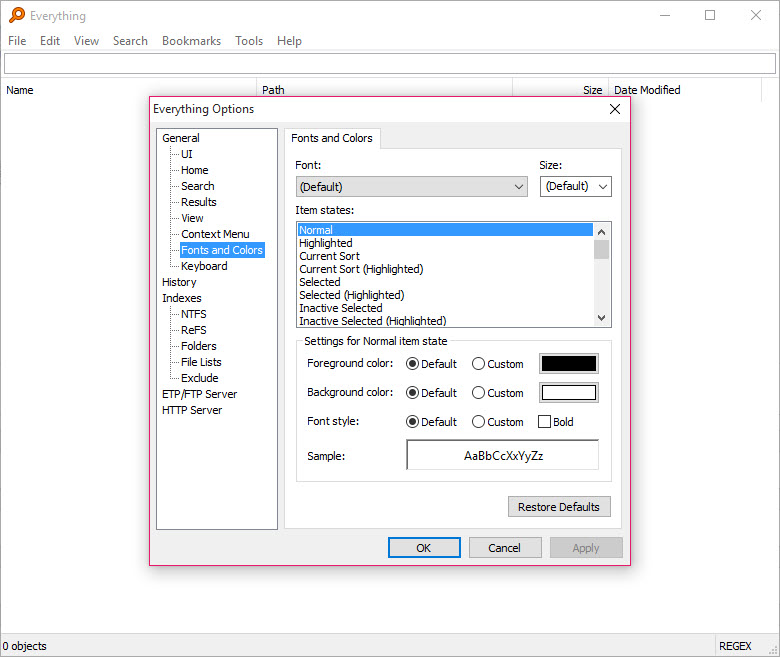Select Highlighted item state

pyautogui.click(x=445, y=243)
